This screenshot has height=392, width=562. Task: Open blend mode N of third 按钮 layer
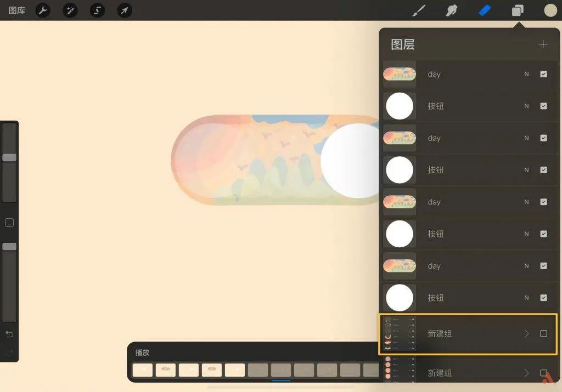point(526,234)
